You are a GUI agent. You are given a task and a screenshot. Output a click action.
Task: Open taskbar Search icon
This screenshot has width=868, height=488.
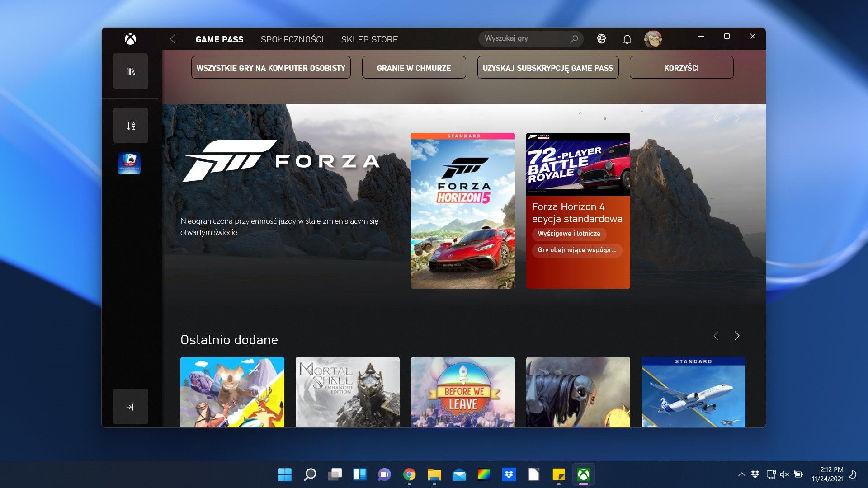310,474
